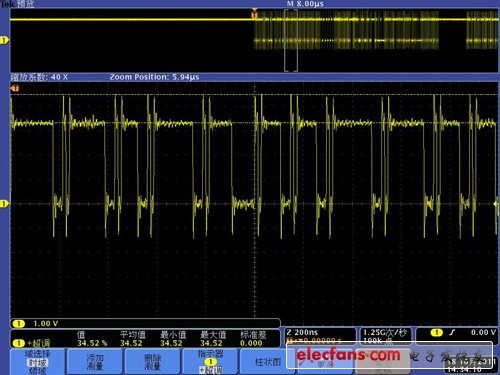Click the channel 1 ground marker in zoom window
Screen dimensions: 500x375
click(x=4, y=204)
